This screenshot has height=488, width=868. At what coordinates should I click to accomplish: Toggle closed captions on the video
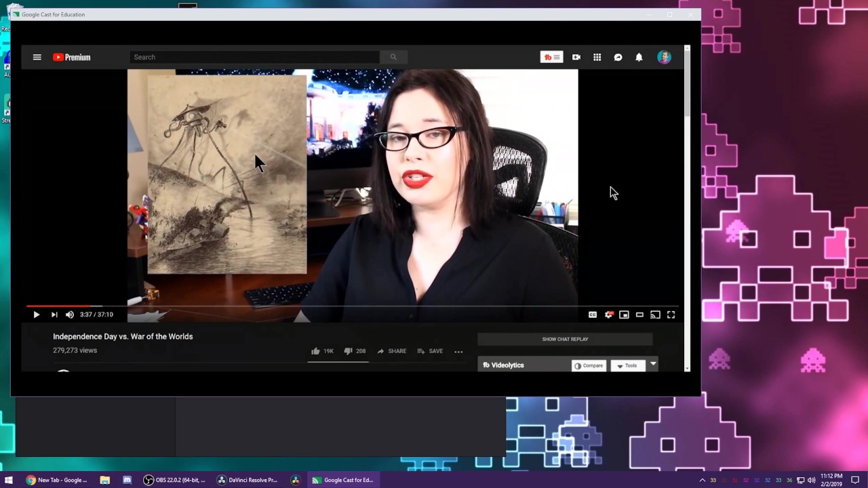[593, 314]
